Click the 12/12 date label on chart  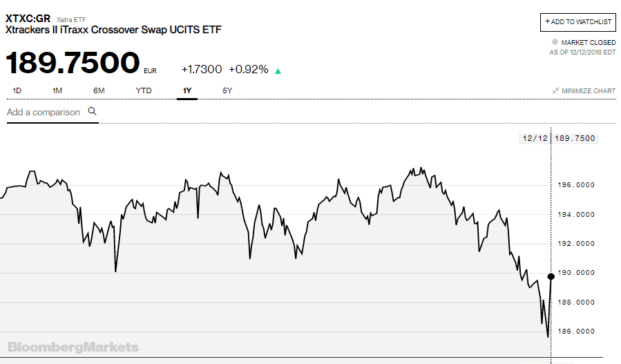pyautogui.click(x=535, y=138)
